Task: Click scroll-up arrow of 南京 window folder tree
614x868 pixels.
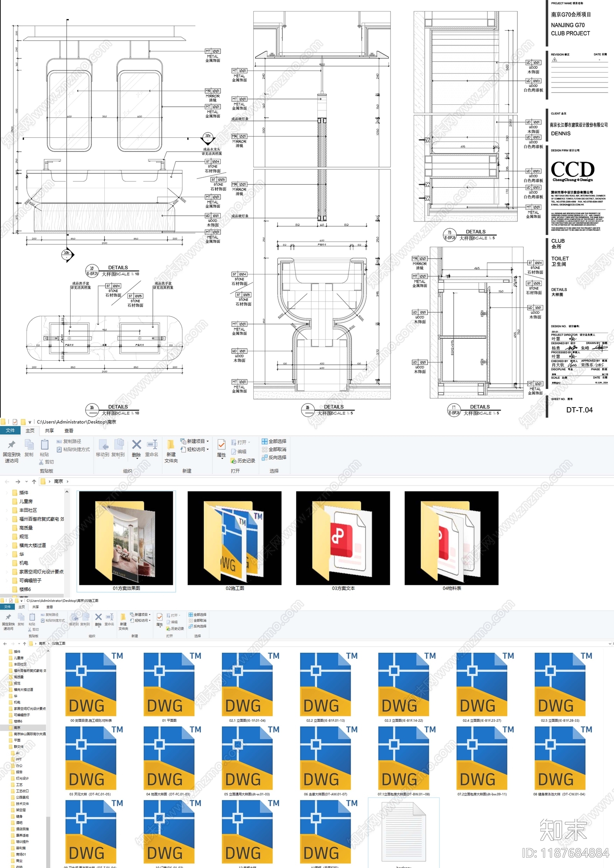Action: pos(67,492)
